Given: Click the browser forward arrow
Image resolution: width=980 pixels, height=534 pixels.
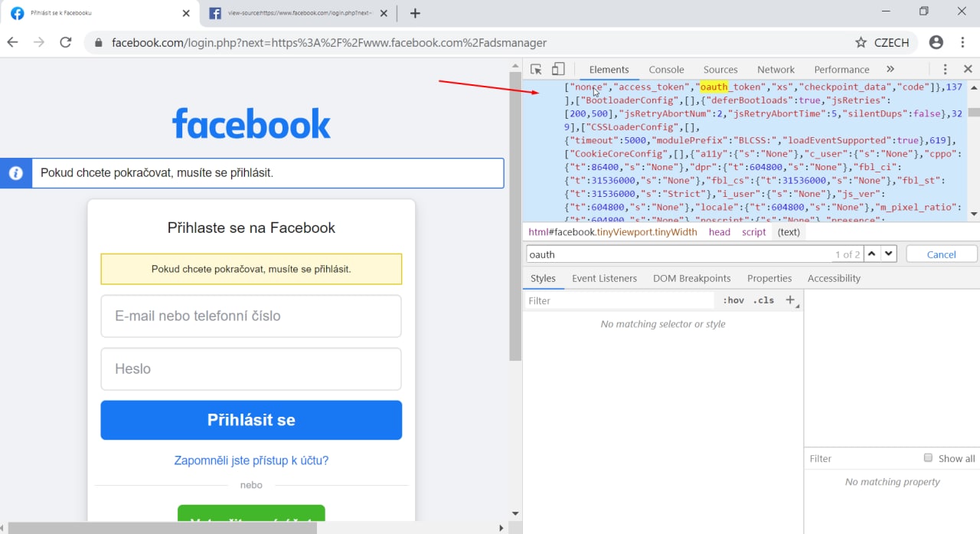Looking at the screenshot, I should point(39,42).
